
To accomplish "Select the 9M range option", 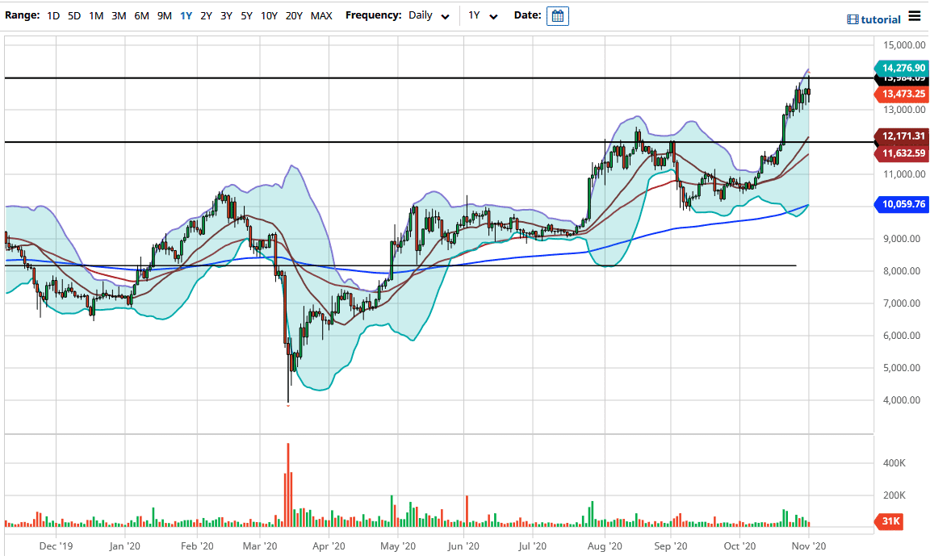I will pos(163,15).
